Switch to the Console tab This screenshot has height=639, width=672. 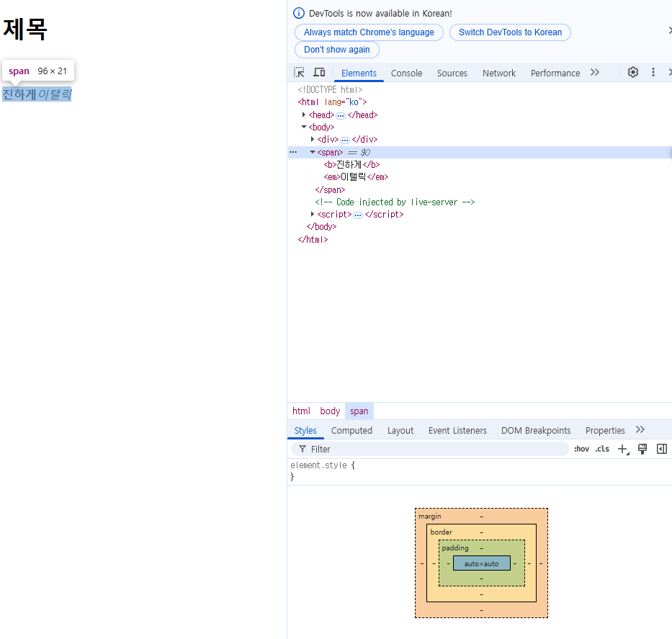[x=406, y=73]
